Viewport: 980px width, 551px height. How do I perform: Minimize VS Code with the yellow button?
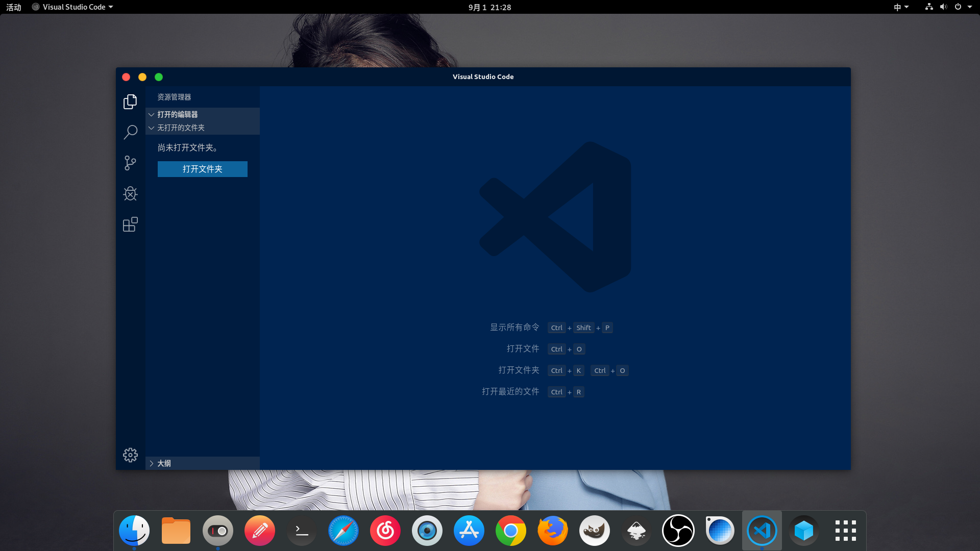coord(142,77)
